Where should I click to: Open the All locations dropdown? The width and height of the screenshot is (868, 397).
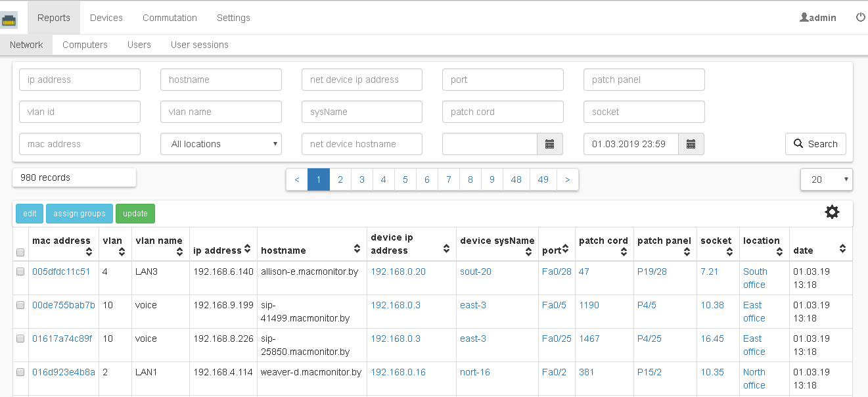(221, 144)
